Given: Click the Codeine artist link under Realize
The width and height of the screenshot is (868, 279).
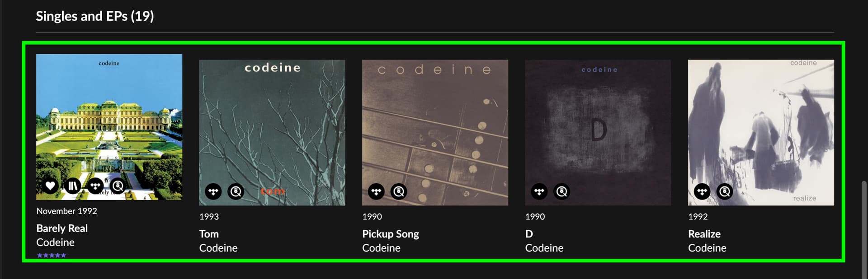Looking at the screenshot, I should pyautogui.click(x=707, y=248).
